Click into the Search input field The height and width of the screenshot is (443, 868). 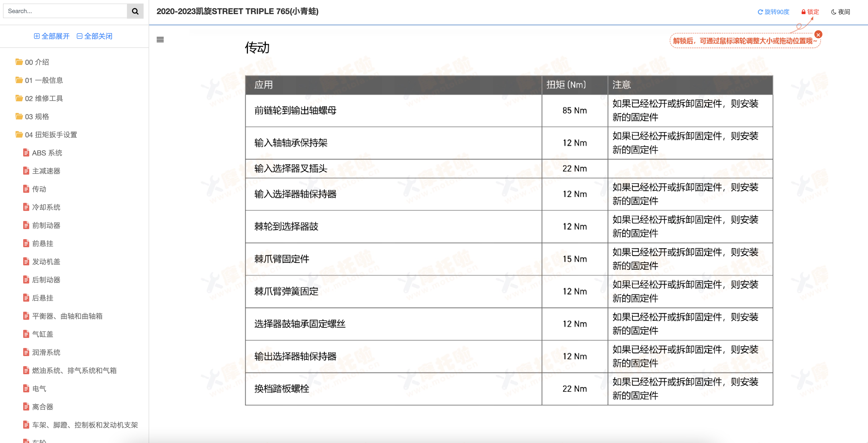pos(65,11)
